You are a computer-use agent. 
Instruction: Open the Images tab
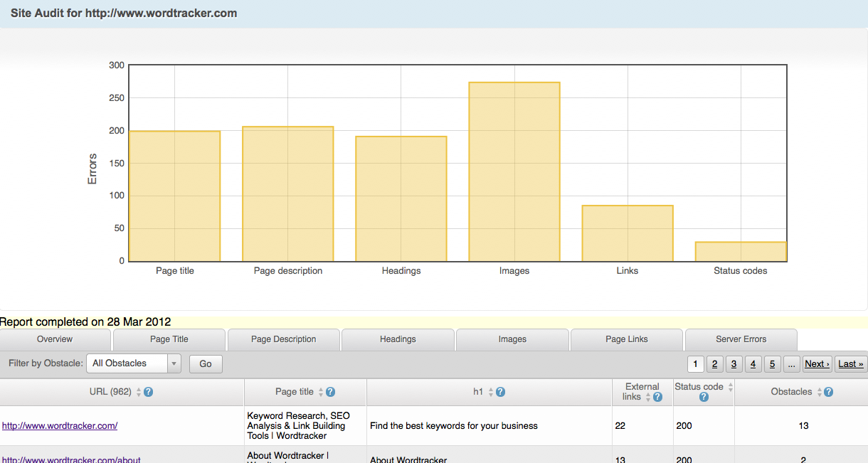[512, 339]
